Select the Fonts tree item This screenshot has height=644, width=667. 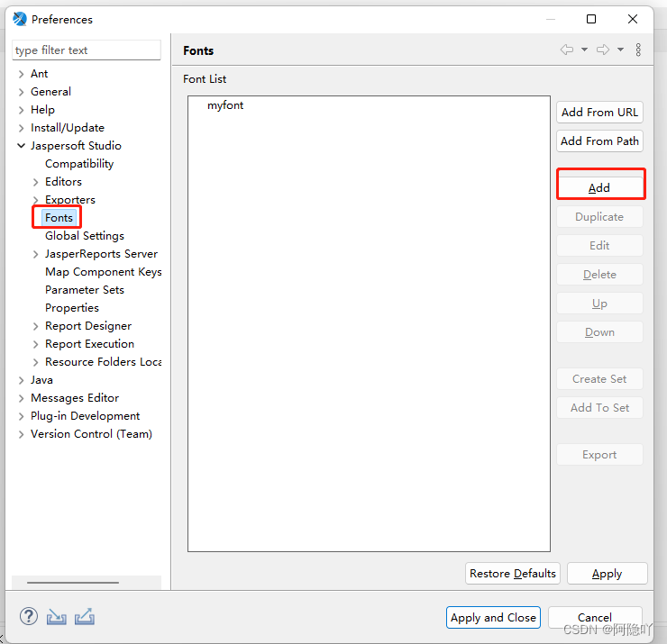pos(59,218)
